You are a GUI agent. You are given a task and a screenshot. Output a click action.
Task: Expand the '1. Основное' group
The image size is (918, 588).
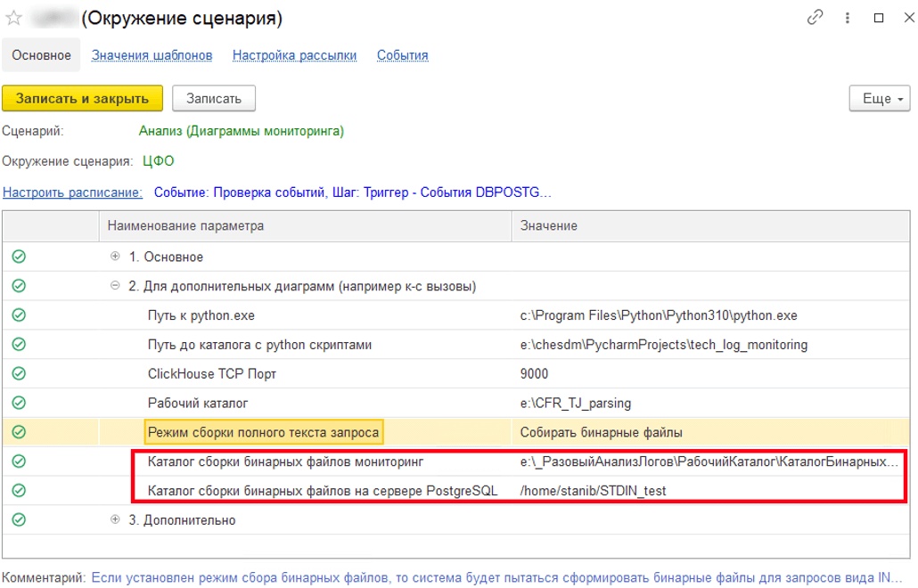(115, 257)
